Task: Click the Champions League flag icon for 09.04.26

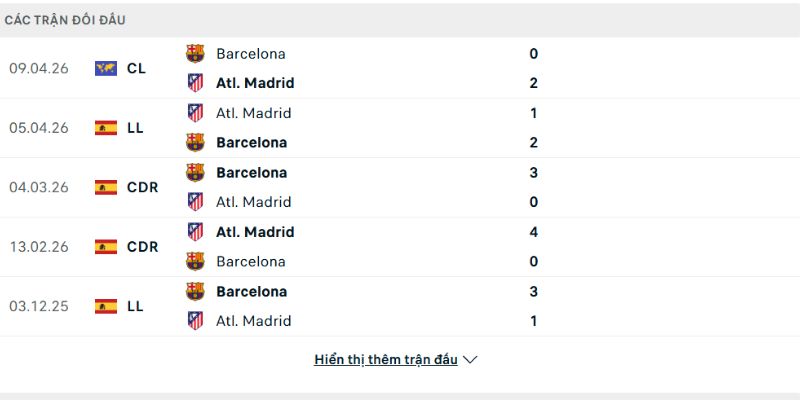Action: coord(106,68)
